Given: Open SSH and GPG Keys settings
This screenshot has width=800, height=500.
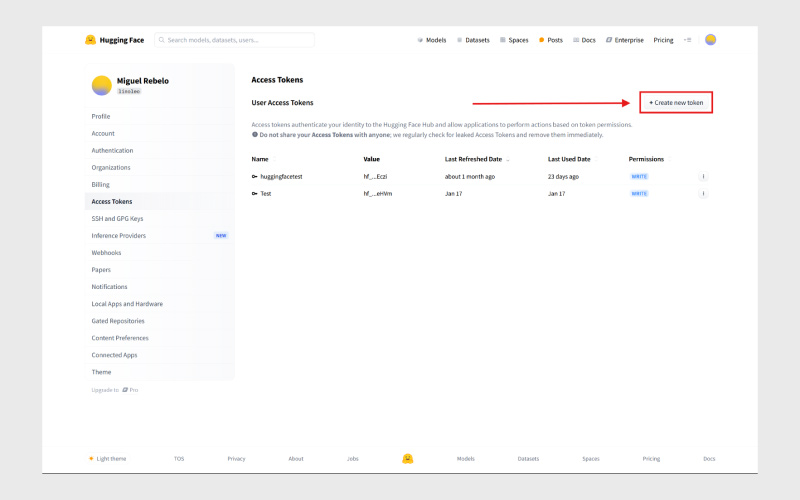Looking at the screenshot, I should 117,218.
